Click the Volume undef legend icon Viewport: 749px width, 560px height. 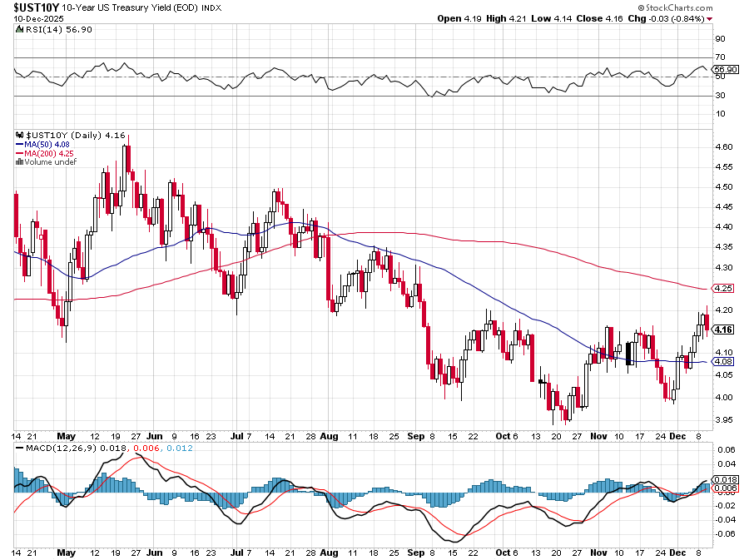coord(19,162)
